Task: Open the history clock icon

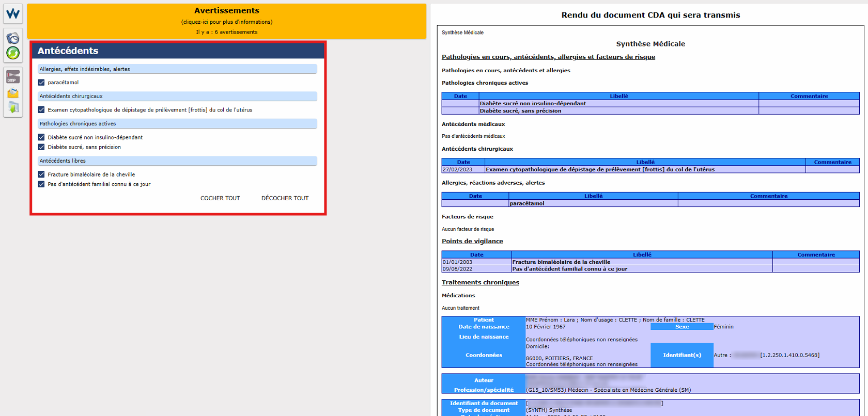Action: click(x=13, y=38)
